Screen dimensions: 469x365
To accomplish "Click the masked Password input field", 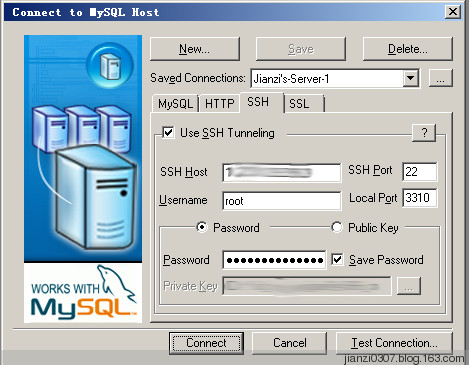I will click(x=274, y=260).
